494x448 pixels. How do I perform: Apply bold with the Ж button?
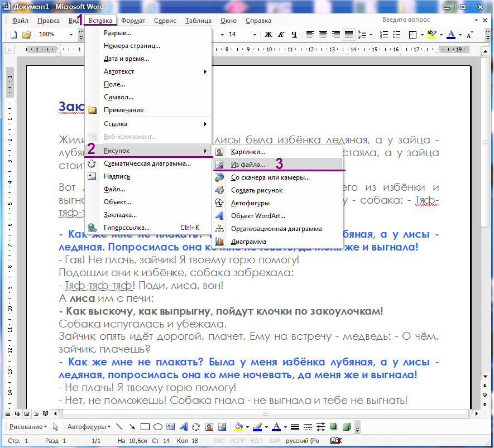tap(268, 35)
